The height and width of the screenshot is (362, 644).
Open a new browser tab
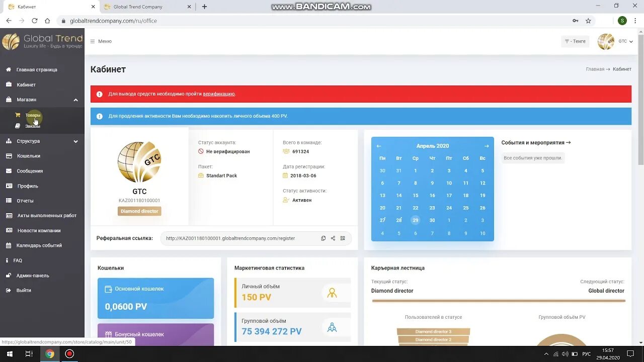(204, 7)
